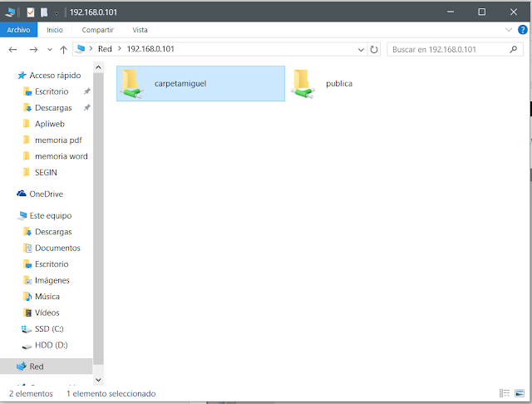This screenshot has width=532, height=404.
Task: Click '1 elemento seleccionado' status text
Action: 111,393
